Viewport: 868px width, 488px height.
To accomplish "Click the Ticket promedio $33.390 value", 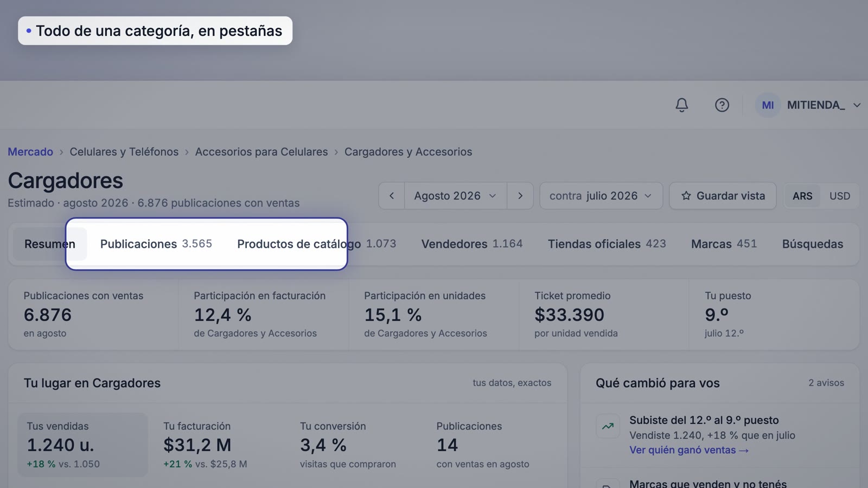I will coord(569,314).
